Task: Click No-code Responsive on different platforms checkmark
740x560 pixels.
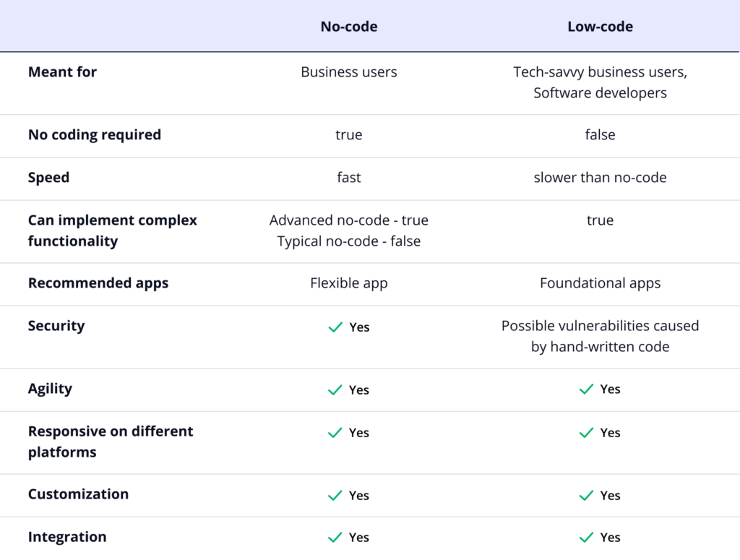Action: pyautogui.click(x=335, y=433)
